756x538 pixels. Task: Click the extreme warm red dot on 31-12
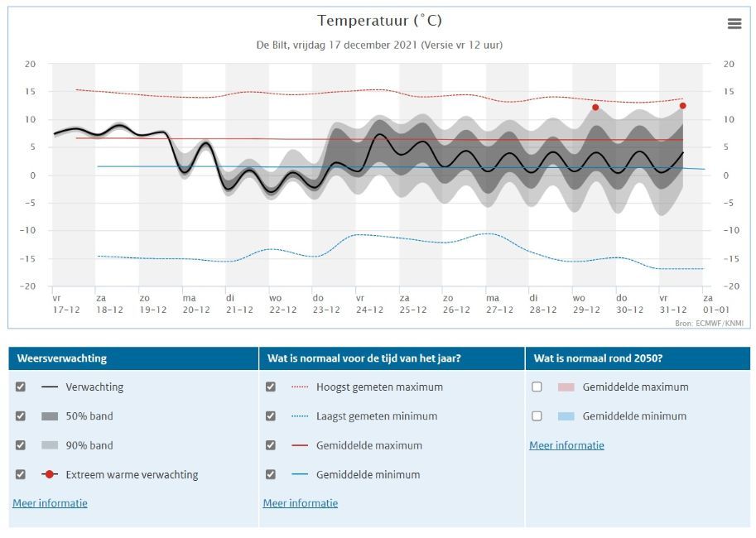point(682,106)
